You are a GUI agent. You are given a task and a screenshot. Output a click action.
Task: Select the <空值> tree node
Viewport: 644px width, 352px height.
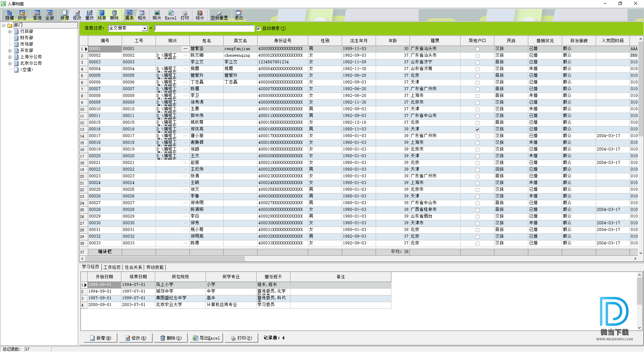tap(27, 69)
